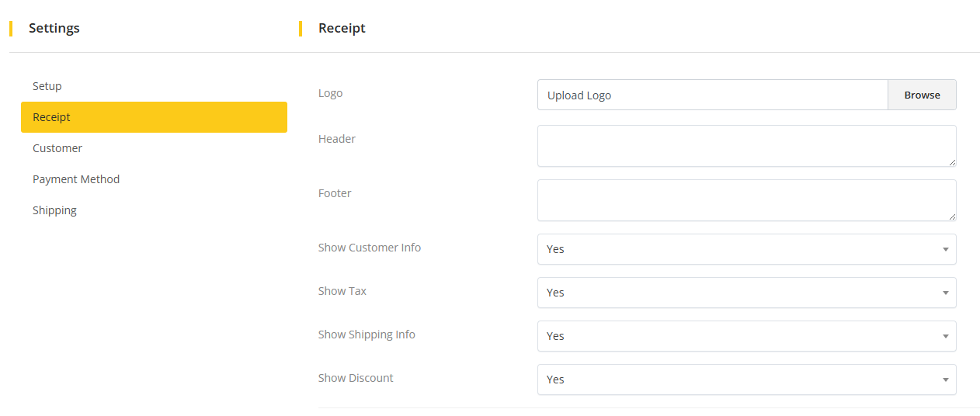Focus the Header text area

point(745,146)
